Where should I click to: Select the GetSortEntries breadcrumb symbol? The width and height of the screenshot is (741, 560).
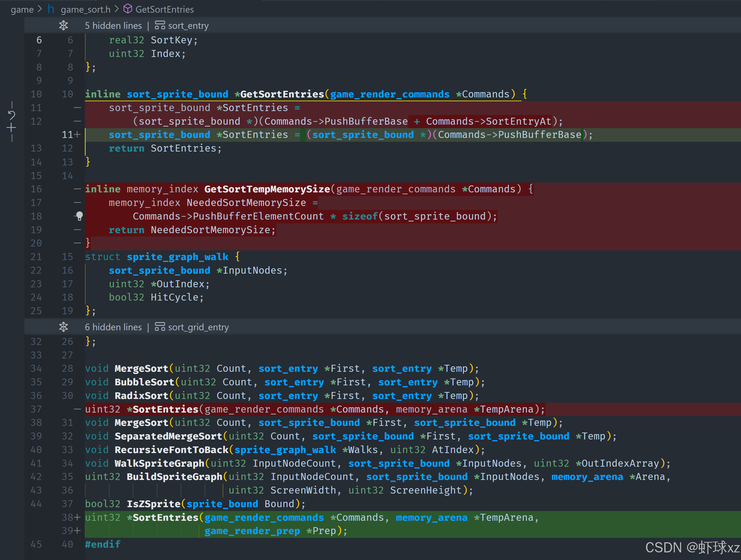coord(164,9)
